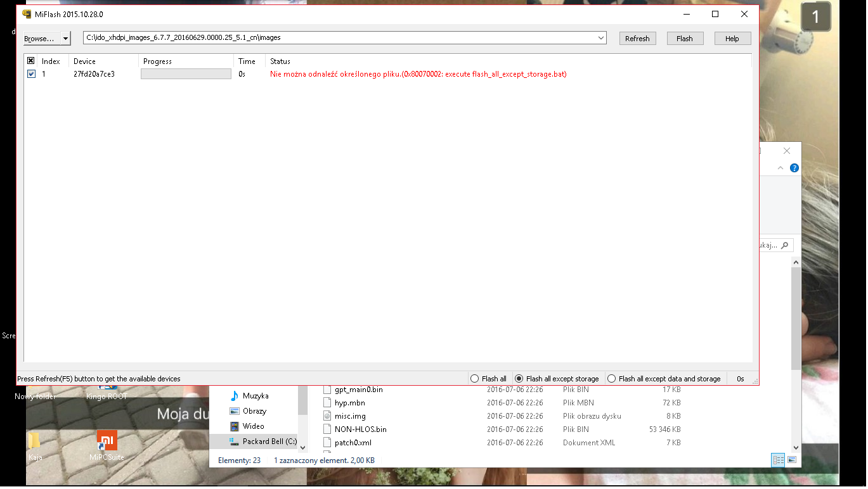The image size is (868, 489).
Task: Click the Status column header
Action: tap(280, 61)
